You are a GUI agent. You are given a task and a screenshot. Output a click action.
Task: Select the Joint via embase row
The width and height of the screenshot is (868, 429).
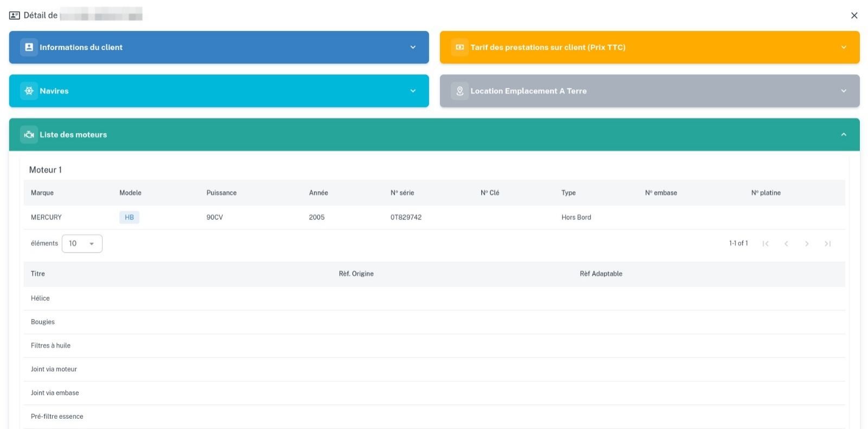click(434, 393)
